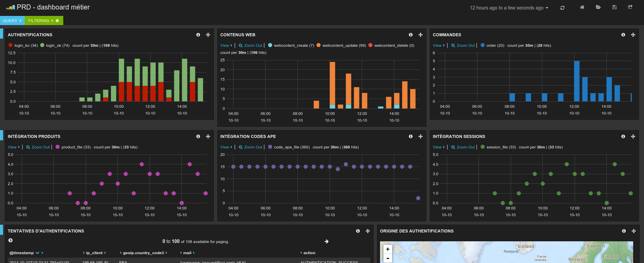Viewport: 644px width, 263px height.
Task: Open the time range picker dropdown
Action: [x=509, y=8]
